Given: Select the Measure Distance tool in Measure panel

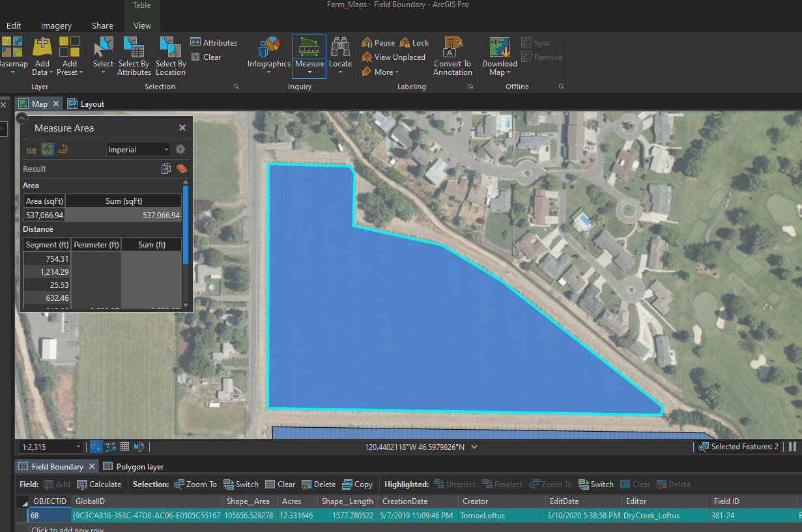Looking at the screenshot, I should pyautogui.click(x=31, y=150).
